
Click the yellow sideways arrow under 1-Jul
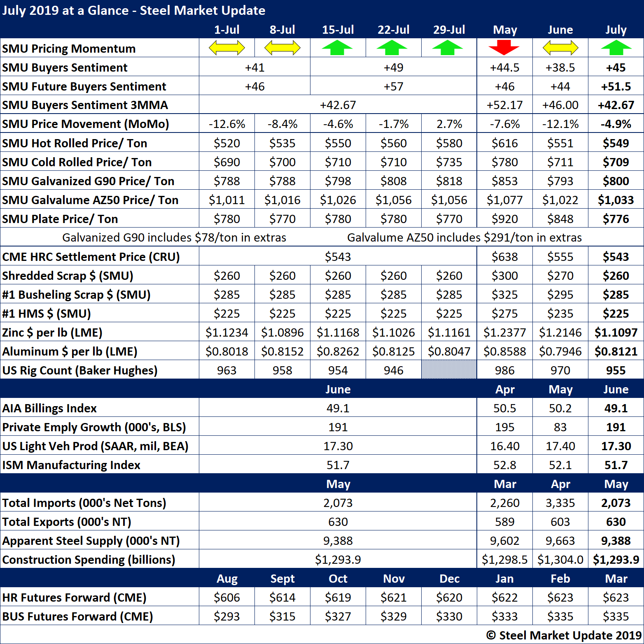coord(227,48)
